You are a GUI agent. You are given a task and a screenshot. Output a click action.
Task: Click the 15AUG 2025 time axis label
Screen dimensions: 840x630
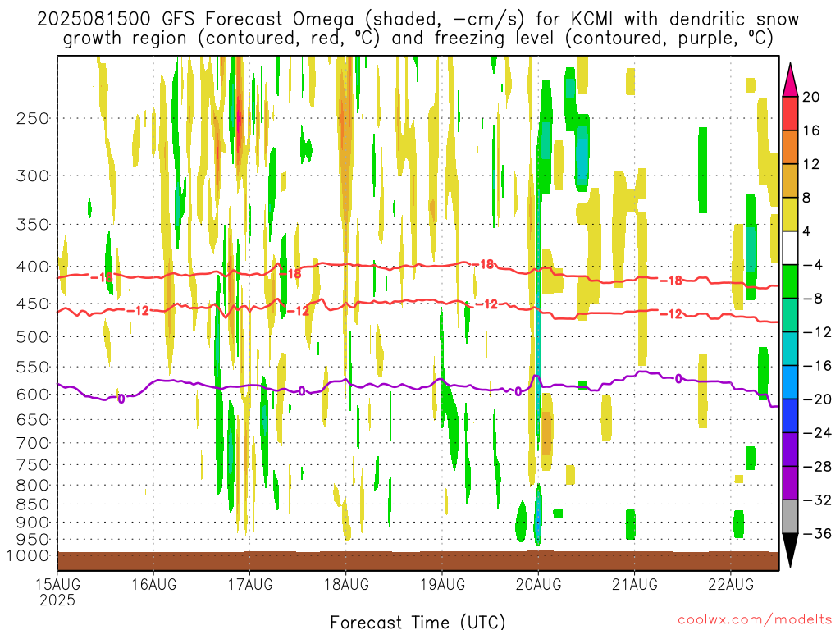tap(57, 591)
